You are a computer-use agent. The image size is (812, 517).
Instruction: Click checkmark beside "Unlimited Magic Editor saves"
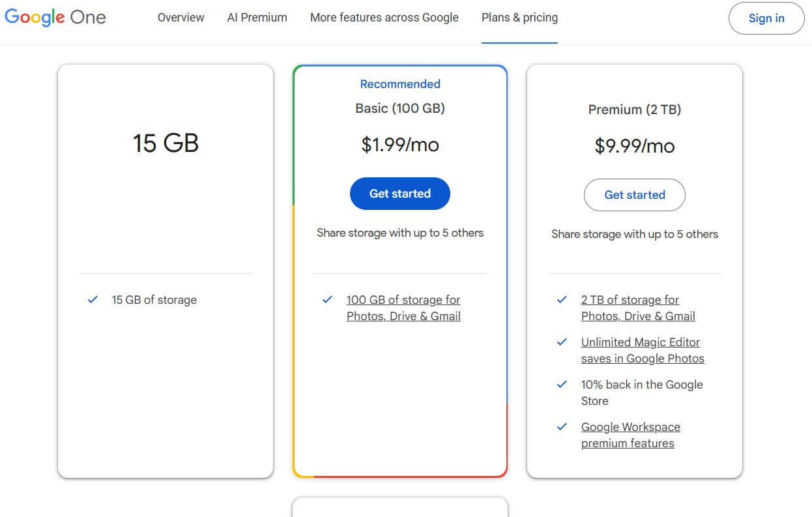[561, 342]
